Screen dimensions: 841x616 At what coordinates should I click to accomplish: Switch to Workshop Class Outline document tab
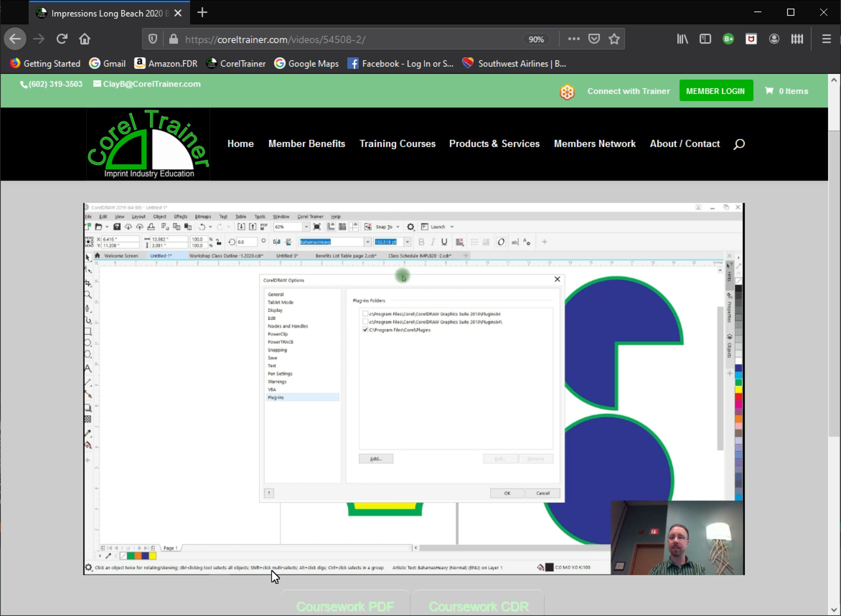tap(226, 256)
